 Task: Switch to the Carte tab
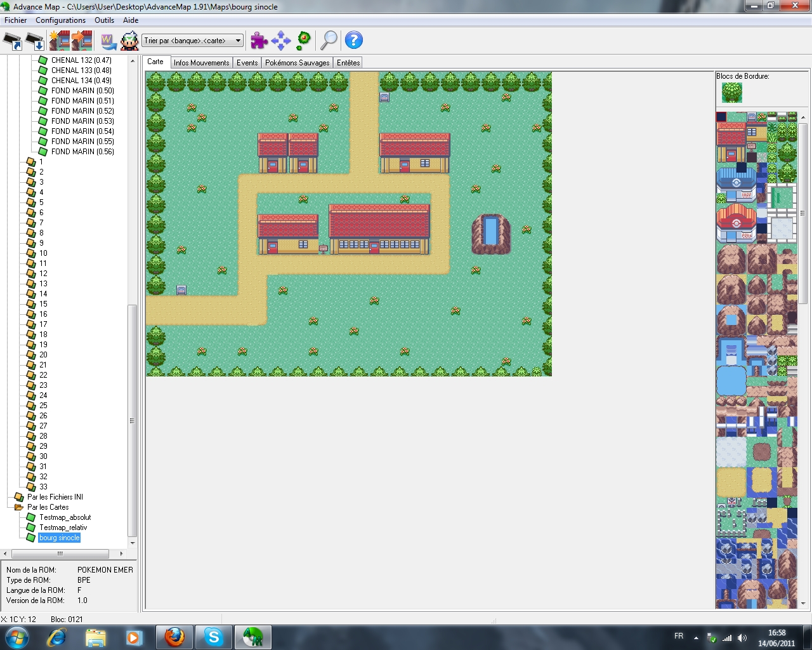tap(155, 62)
